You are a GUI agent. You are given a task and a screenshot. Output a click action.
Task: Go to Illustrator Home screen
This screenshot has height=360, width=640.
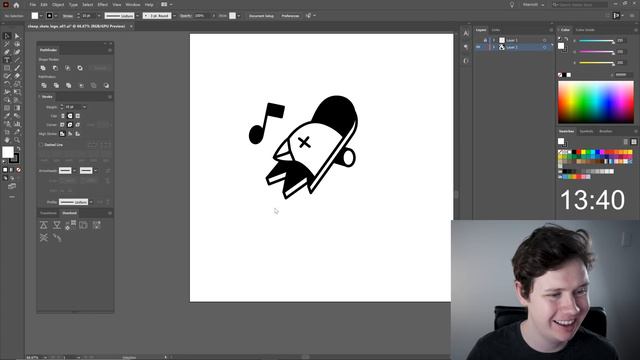coord(16,5)
